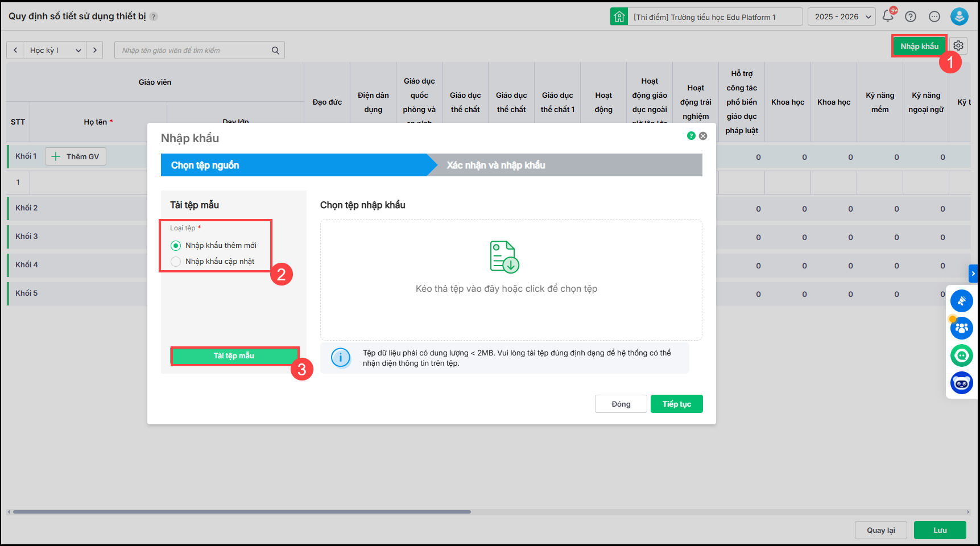Click the settings gear icon beside Nhập khẩu
The height and width of the screenshot is (546, 980).
click(x=958, y=46)
